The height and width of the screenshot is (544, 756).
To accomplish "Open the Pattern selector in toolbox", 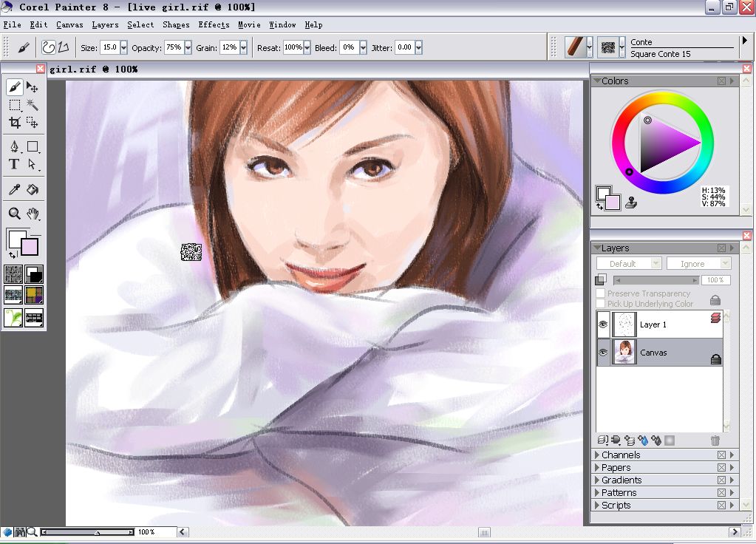I will click(13, 295).
